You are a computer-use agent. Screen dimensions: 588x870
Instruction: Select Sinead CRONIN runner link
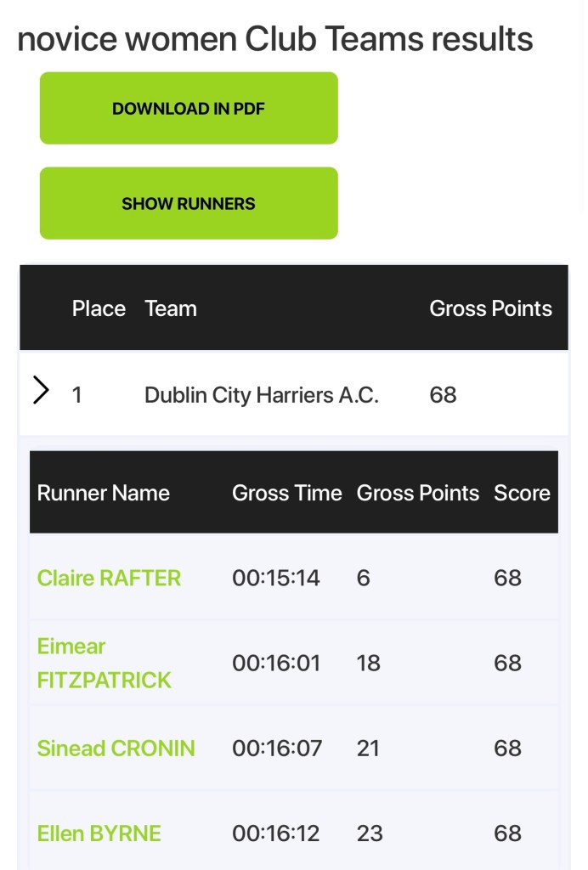116,748
